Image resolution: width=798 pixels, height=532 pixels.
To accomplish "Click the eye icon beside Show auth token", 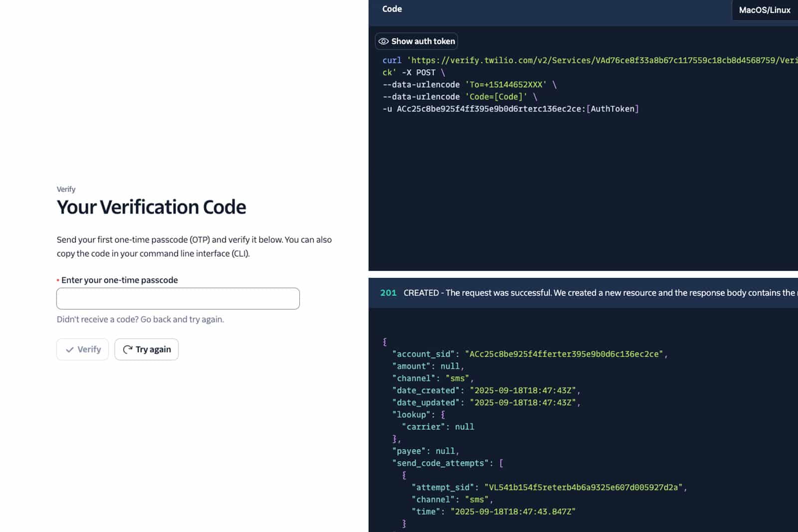I will pyautogui.click(x=383, y=41).
